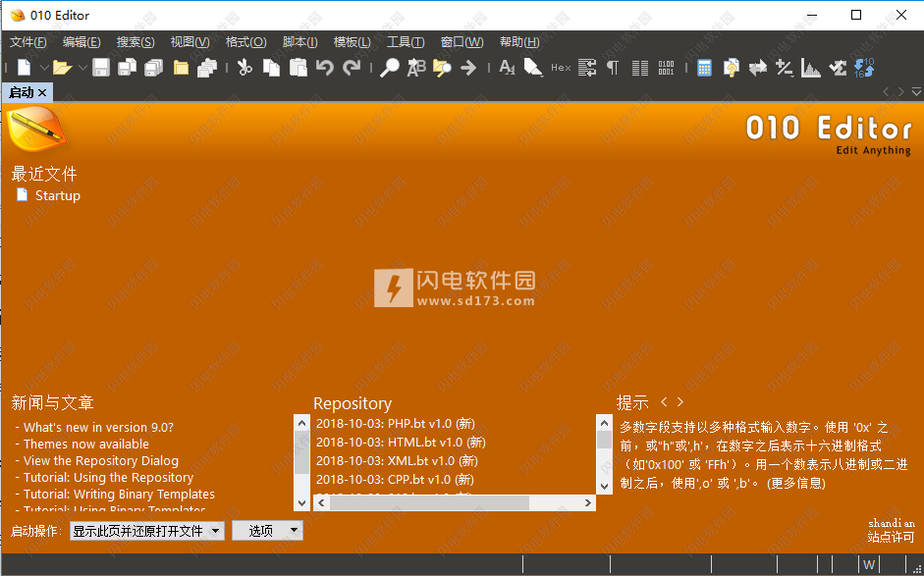Click the Copy toolbar icon
924x576 pixels.
click(271, 68)
